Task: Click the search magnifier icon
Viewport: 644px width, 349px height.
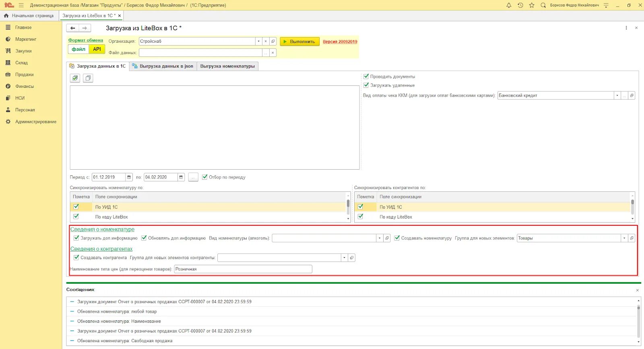Action: [543, 5]
